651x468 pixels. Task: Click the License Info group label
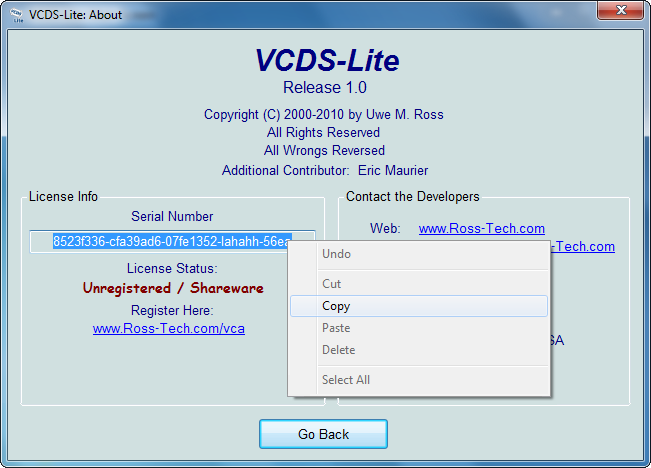coord(63,196)
